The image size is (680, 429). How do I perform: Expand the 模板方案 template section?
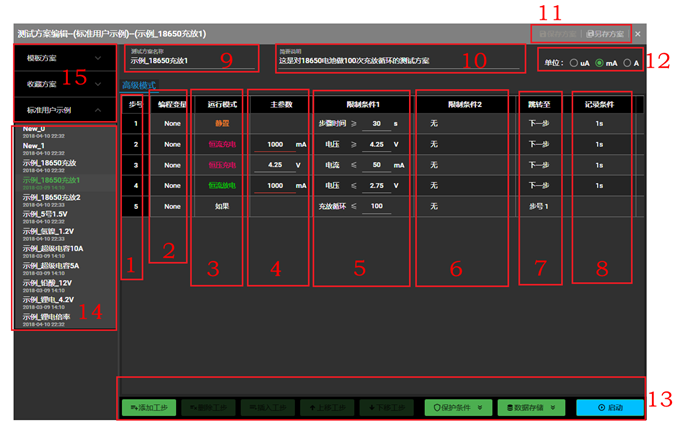pos(58,59)
